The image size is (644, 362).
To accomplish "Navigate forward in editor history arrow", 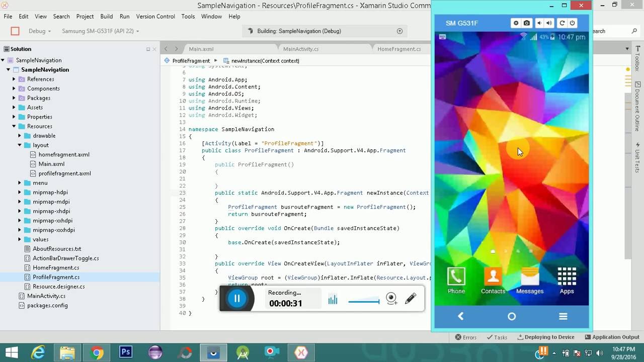I will 176,49.
